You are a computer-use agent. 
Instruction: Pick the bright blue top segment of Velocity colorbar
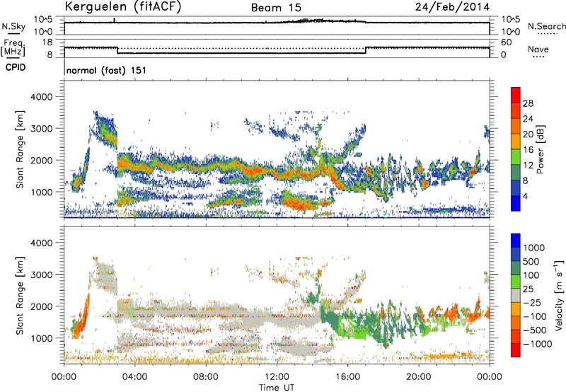pyautogui.click(x=516, y=241)
